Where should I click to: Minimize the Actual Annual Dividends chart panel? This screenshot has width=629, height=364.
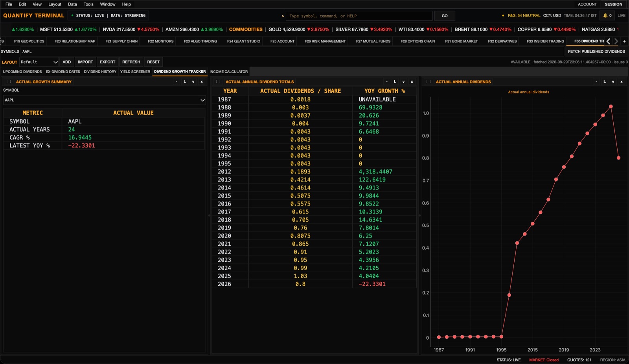click(x=596, y=82)
